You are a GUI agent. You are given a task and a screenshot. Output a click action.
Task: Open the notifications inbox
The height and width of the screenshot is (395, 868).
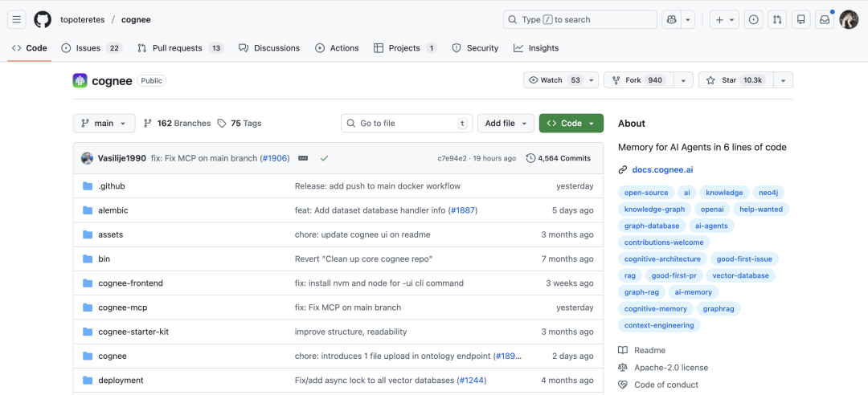click(825, 19)
